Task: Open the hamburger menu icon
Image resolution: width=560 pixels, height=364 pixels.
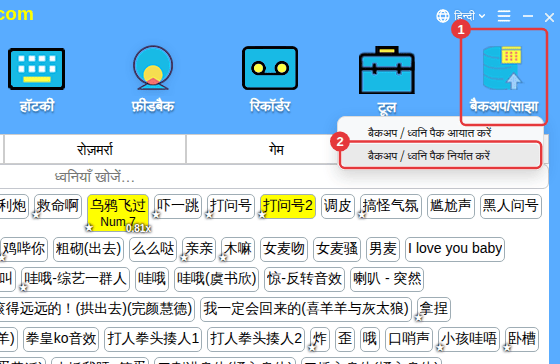Action: click(x=504, y=16)
